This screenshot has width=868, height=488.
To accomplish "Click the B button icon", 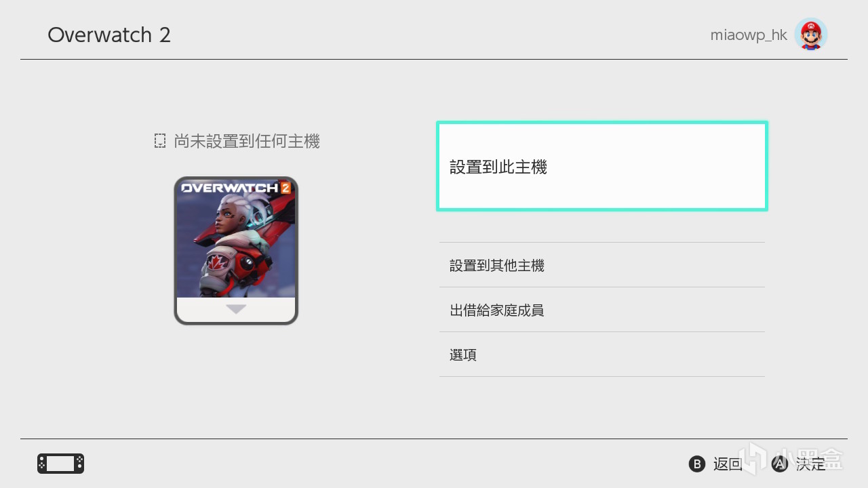I will tap(697, 464).
